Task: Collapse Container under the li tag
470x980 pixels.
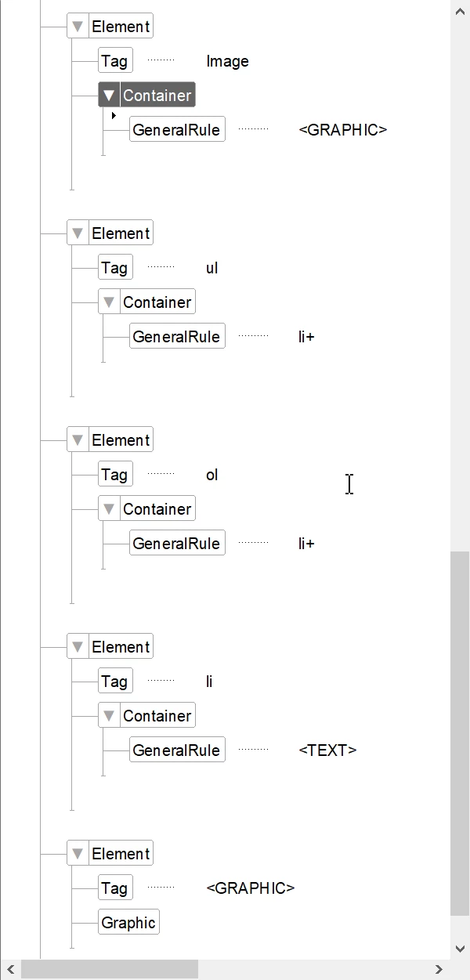Action: pos(109,716)
